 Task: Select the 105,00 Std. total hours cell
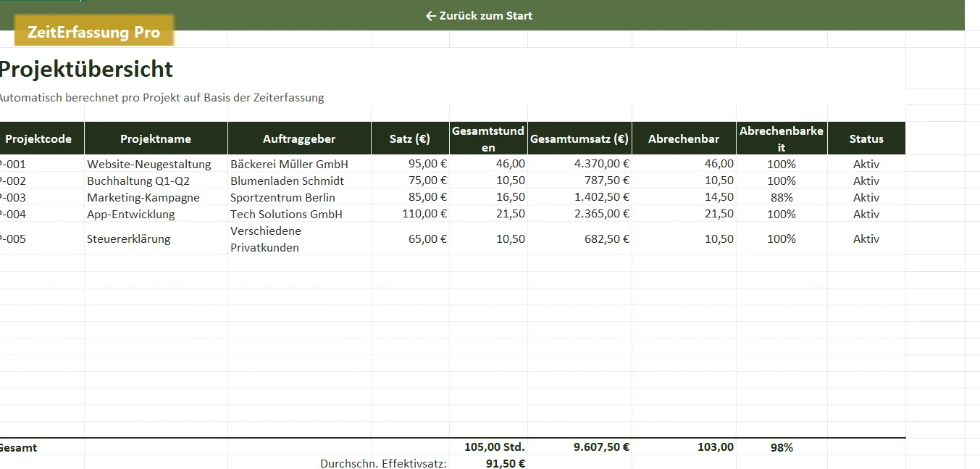point(488,447)
